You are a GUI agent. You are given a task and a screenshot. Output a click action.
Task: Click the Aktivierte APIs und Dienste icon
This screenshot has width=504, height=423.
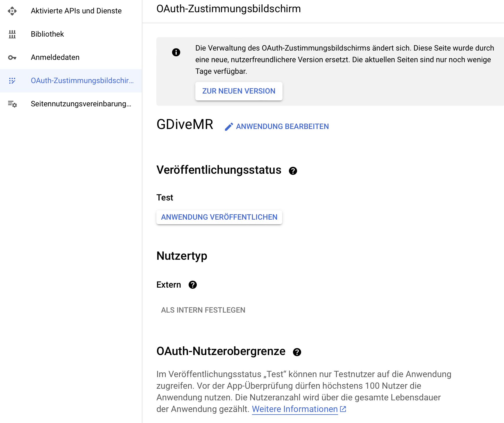click(x=12, y=11)
